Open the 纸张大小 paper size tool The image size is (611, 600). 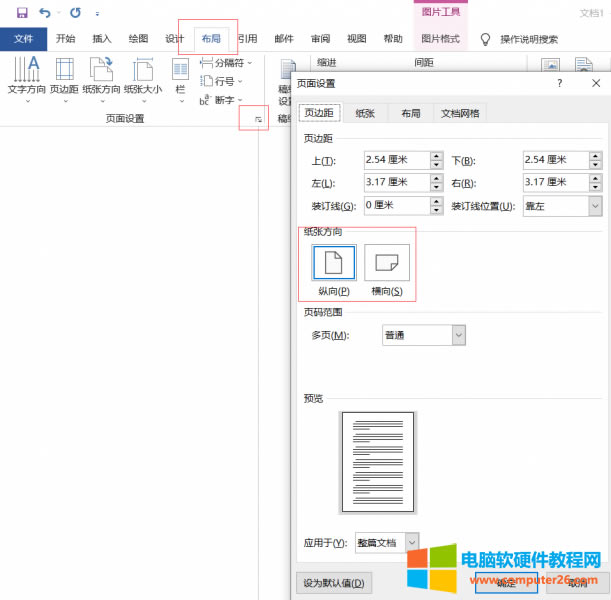coord(143,75)
